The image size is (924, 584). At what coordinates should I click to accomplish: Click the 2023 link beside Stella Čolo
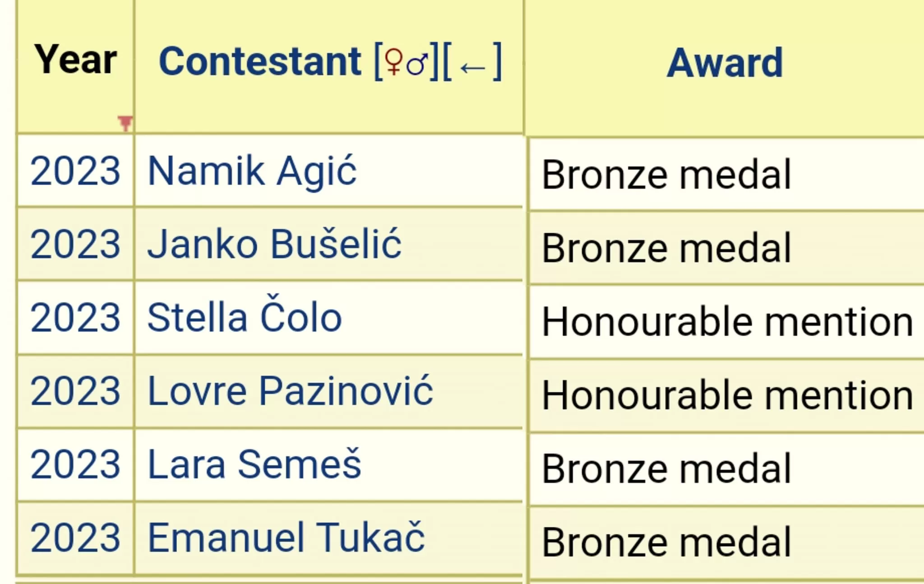pos(75,318)
